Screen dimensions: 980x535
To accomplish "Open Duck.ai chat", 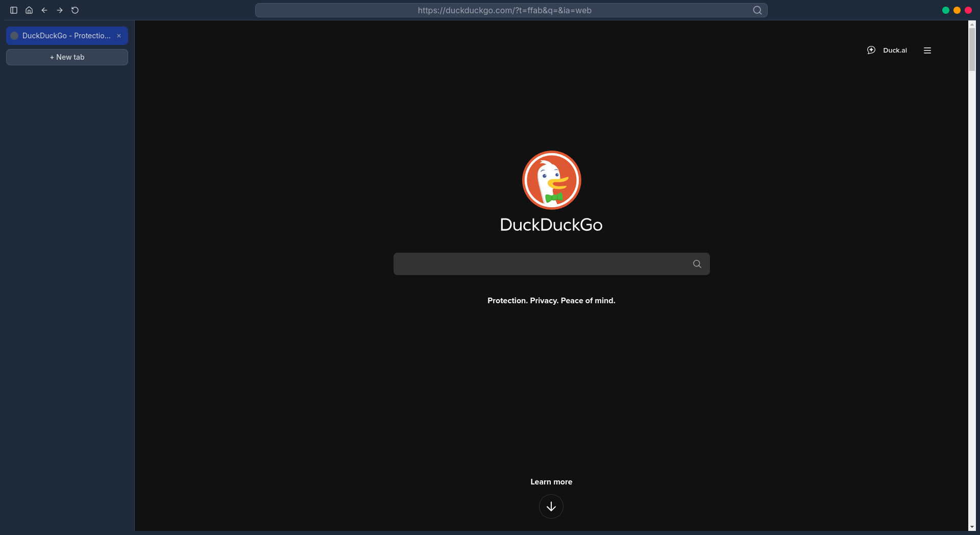I will (x=889, y=50).
